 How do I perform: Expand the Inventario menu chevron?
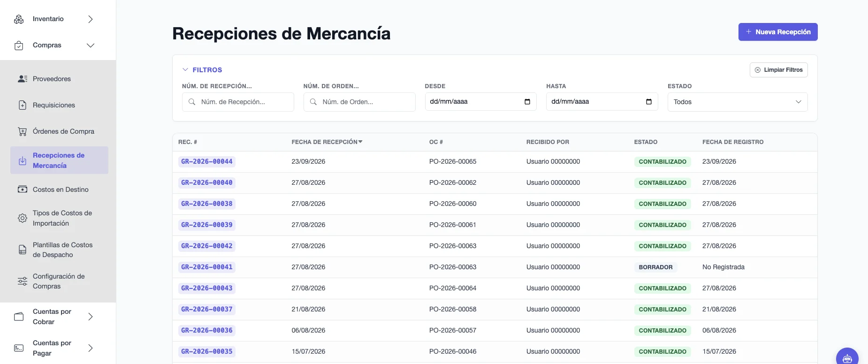(91, 19)
